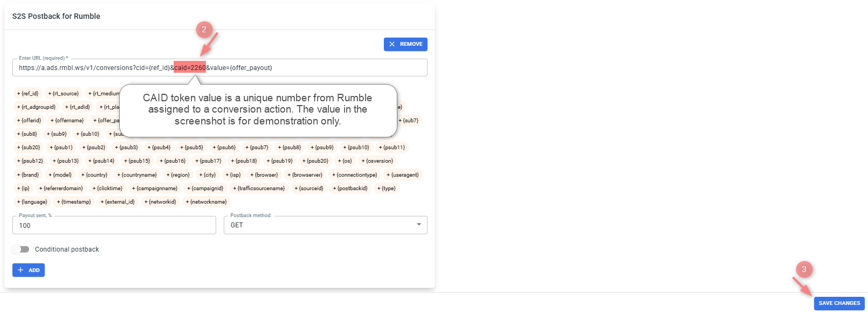Insert the {offerid} token chip
Image resolution: width=868 pixels, height=313 pixels.
pos(29,121)
